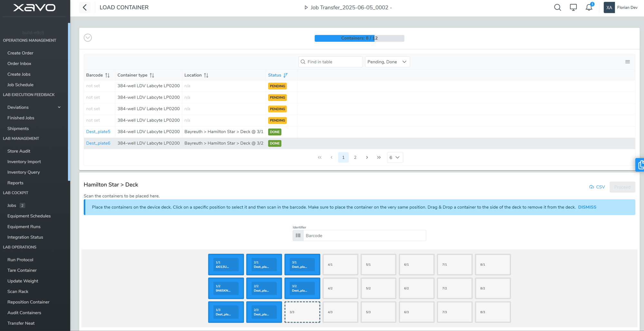Sort table by Location column
This screenshot has width=644, height=331.
click(206, 75)
